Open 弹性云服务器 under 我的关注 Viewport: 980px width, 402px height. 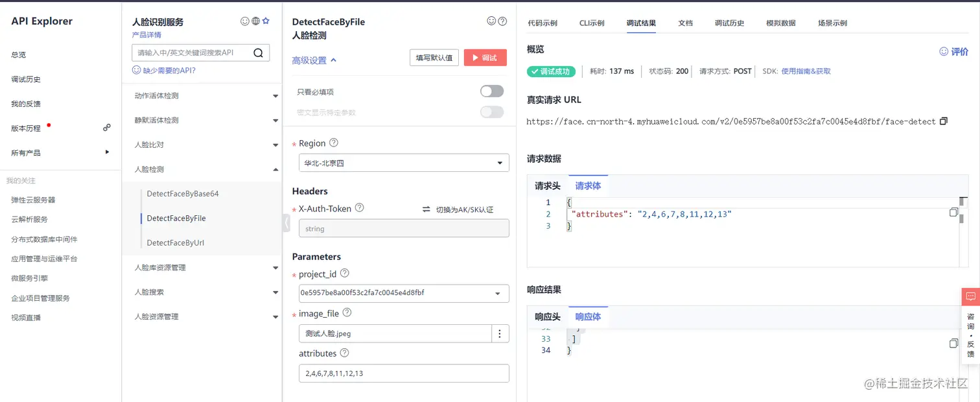click(33, 200)
